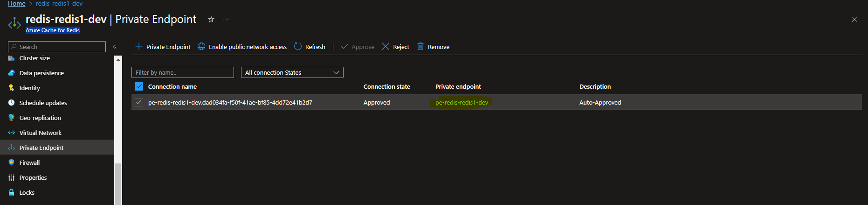Click the Firewall shield icon
Screen dimensions: 868x205
tap(12, 163)
